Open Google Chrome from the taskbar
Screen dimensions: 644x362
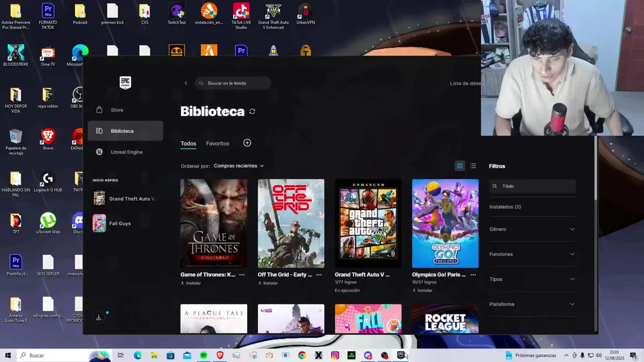pos(302,355)
